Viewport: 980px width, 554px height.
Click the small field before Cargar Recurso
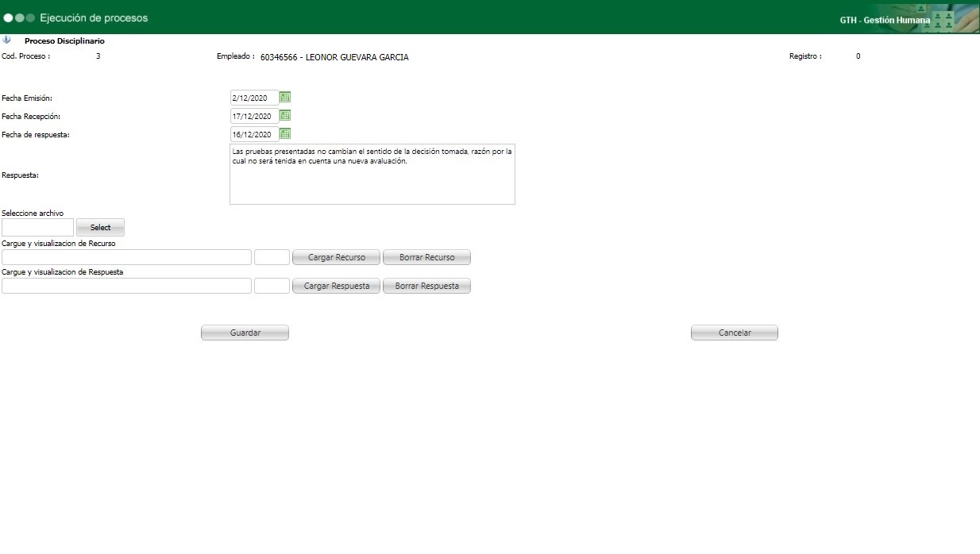(x=272, y=257)
